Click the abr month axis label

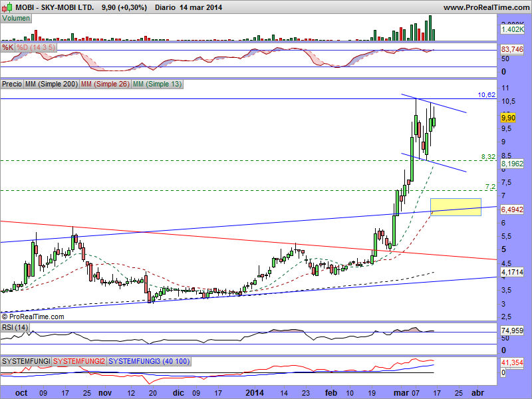[477, 393]
